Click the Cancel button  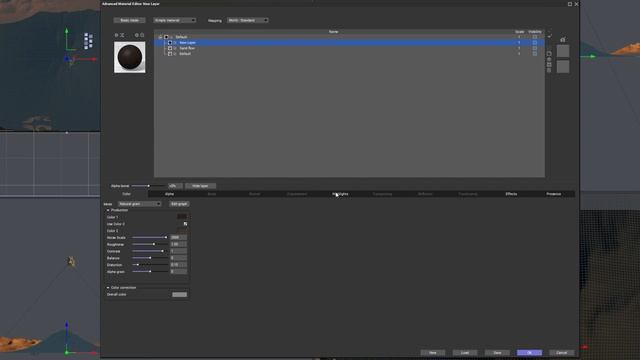click(x=562, y=353)
